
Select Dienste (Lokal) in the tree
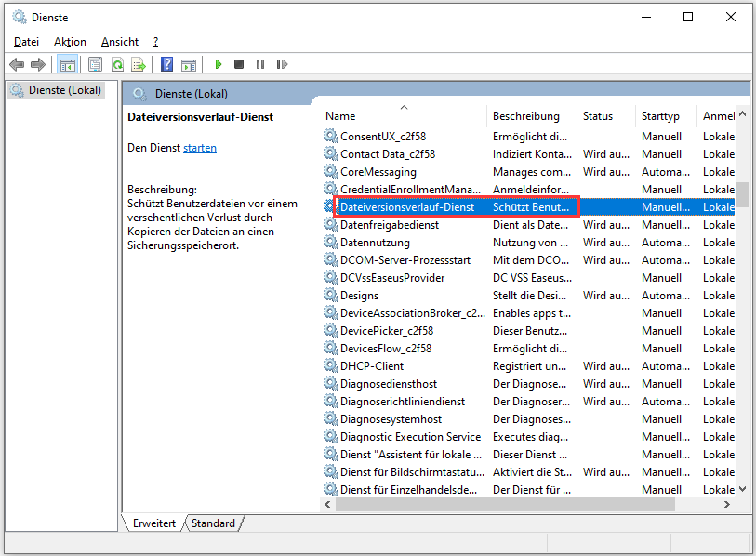62,90
